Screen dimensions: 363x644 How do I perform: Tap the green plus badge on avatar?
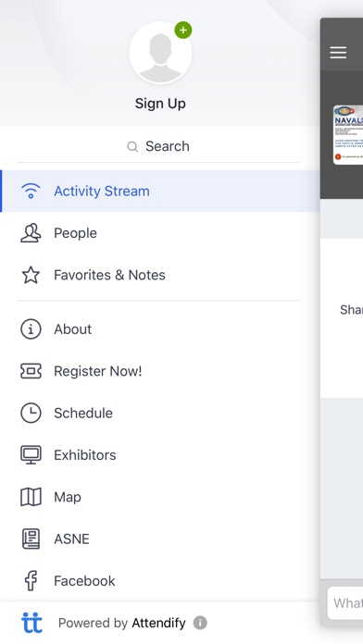tap(183, 30)
